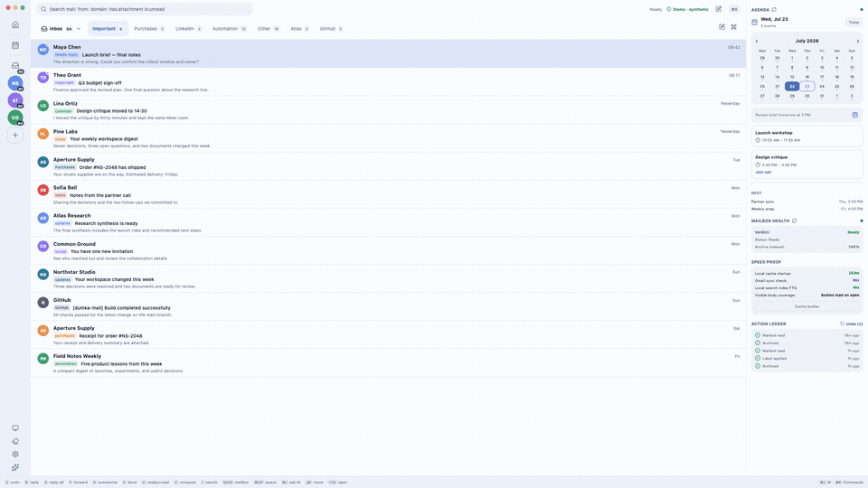Click the eraser icon in the sidebar

pos(15,442)
